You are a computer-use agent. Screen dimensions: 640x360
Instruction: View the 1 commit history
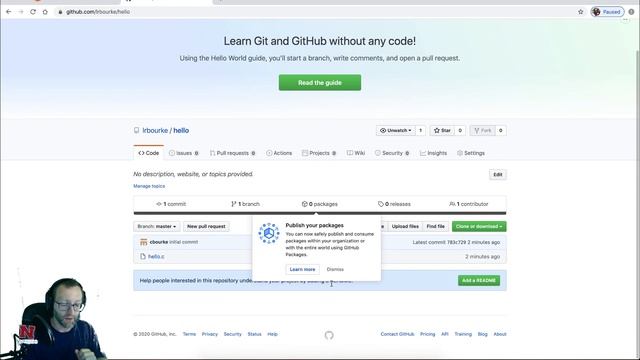(171, 204)
